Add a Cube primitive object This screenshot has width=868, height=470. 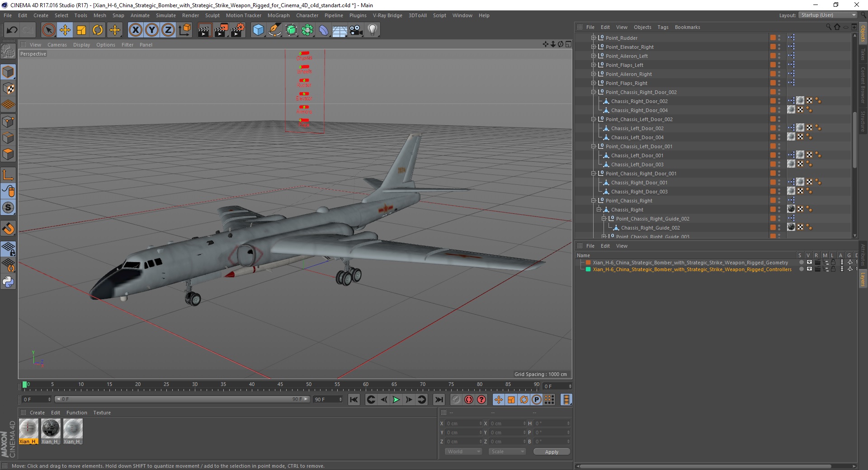pos(258,30)
